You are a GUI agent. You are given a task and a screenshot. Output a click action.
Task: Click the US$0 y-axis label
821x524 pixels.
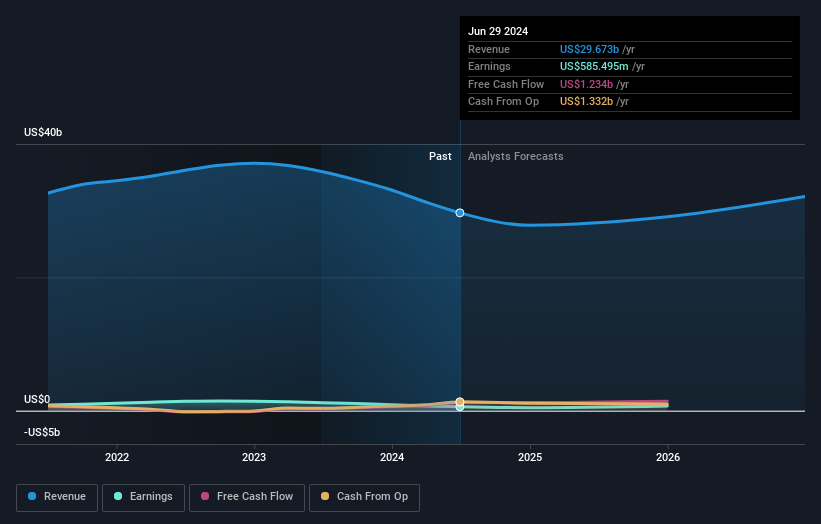click(37, 399)
